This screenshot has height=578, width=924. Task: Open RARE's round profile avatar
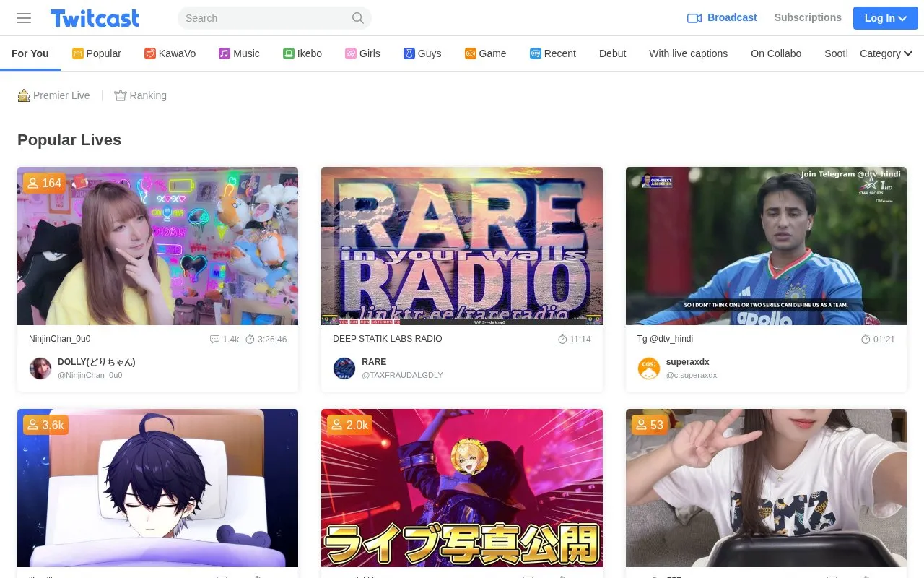click(344, 368)
